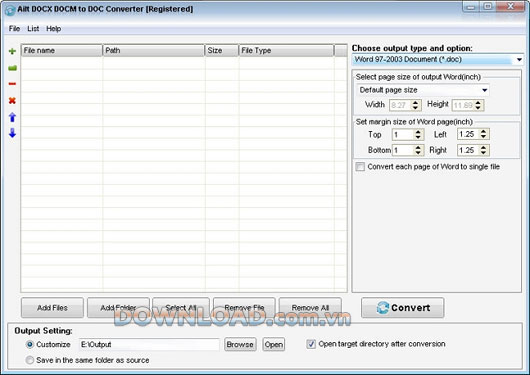Click the Width spinner up arrow

tap(415, 102)
